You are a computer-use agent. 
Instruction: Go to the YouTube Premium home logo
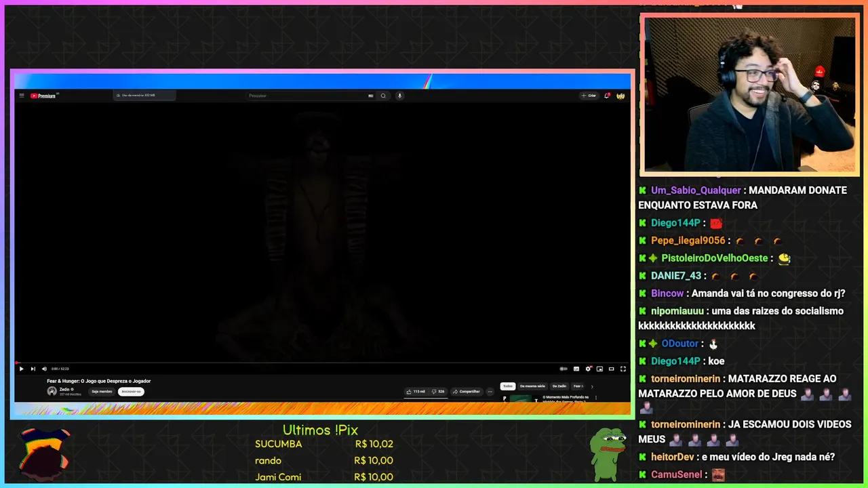(44, 96)
